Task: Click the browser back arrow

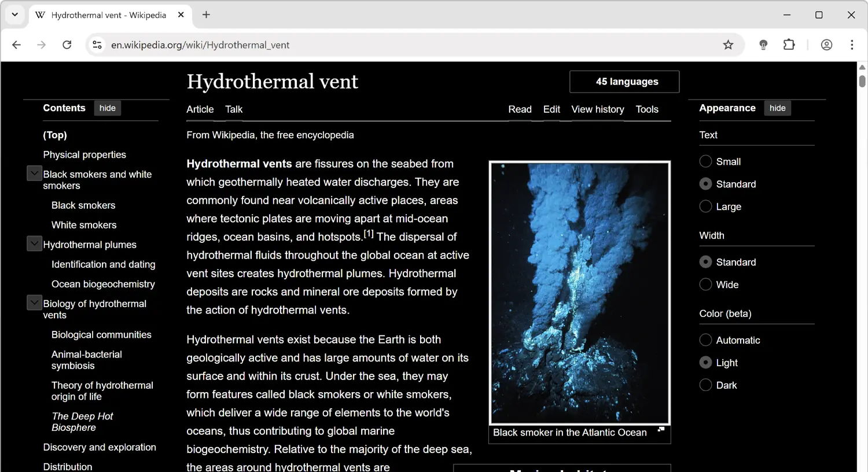Action: pos(16,45)
